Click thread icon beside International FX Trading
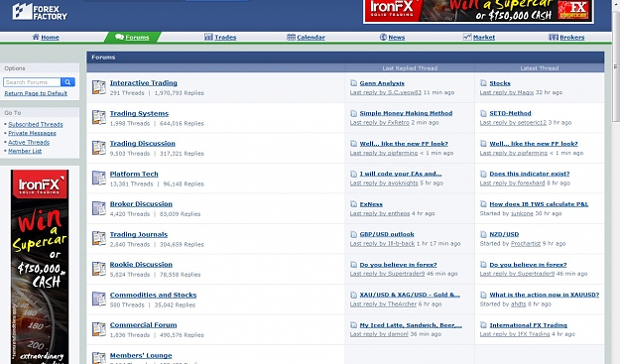This screenshot has width=620, height=364. [483, 325]
